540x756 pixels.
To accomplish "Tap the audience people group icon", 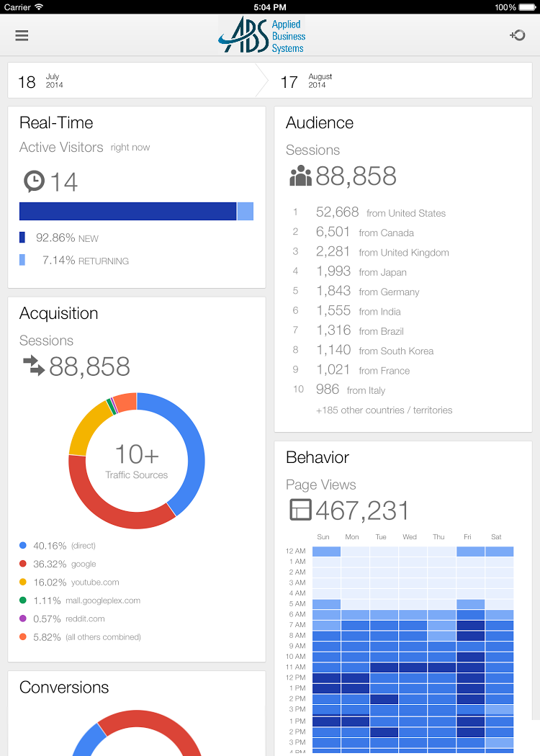I will point(300,176).
